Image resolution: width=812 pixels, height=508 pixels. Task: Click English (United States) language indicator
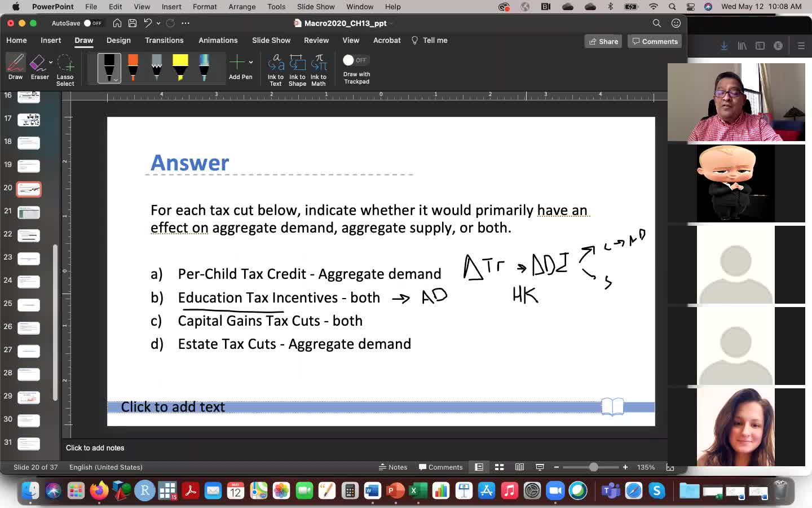pos(106,467)
